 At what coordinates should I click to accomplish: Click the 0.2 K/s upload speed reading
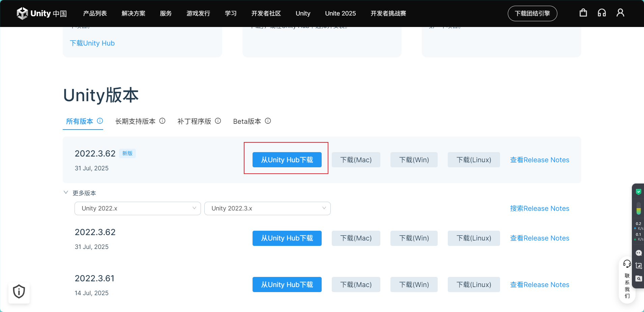(639, 226)
